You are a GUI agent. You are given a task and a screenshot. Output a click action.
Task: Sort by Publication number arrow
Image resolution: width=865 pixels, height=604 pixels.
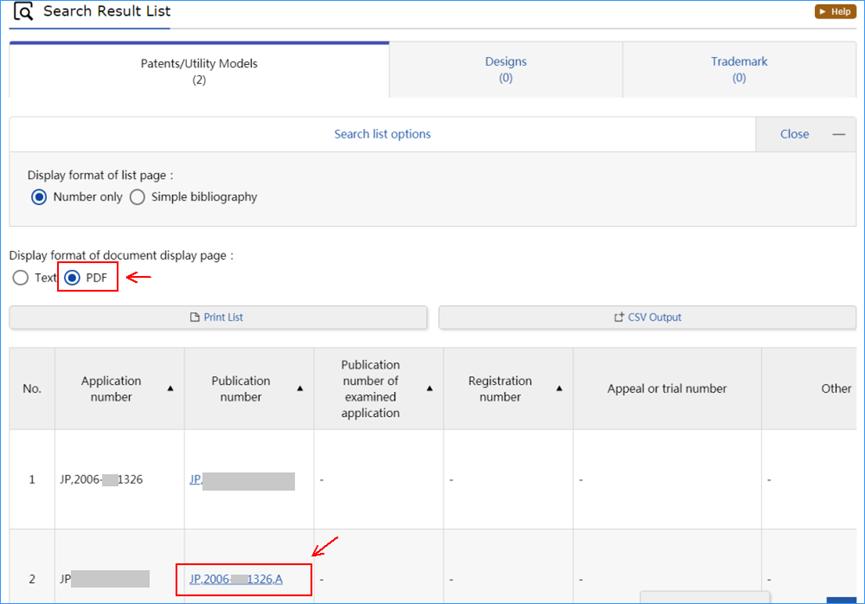(x=300, y=389)
